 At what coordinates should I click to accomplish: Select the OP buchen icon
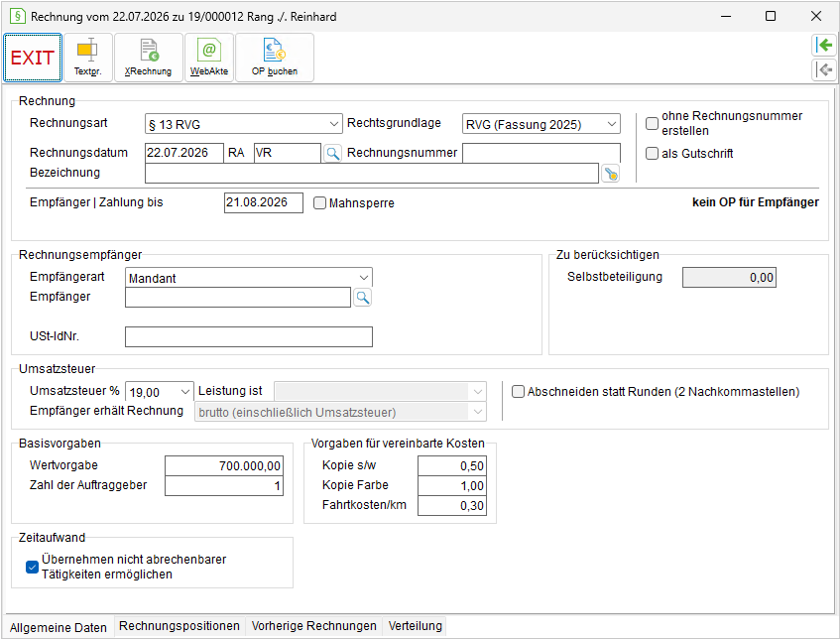[x=275, y=58]
